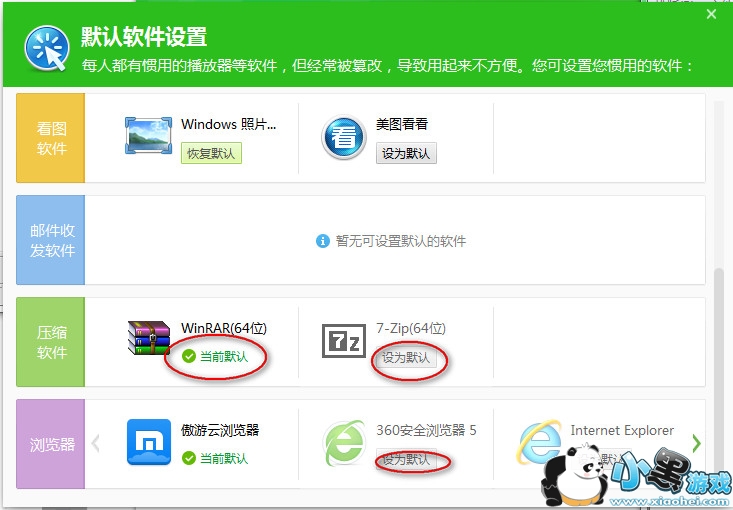The width and height of the screenshot is (733, 510).
Task: Select the 压缩软件 category label
Action: point(51,342)
